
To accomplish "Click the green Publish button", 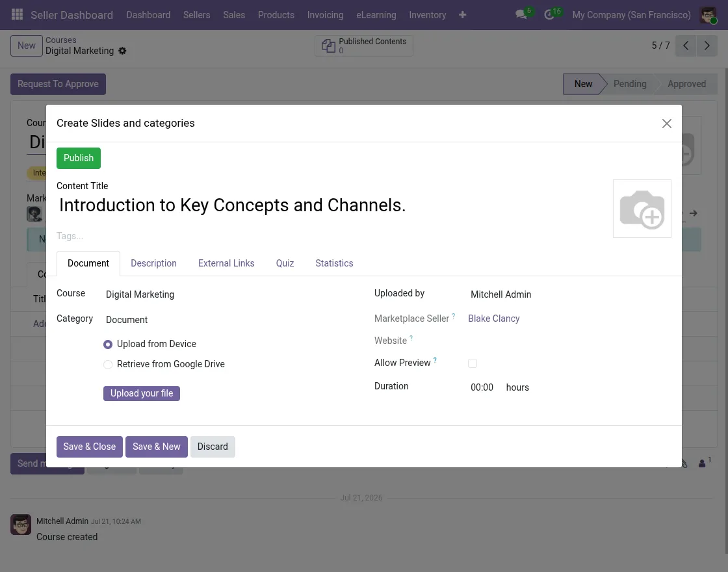I will coord(79,158).
